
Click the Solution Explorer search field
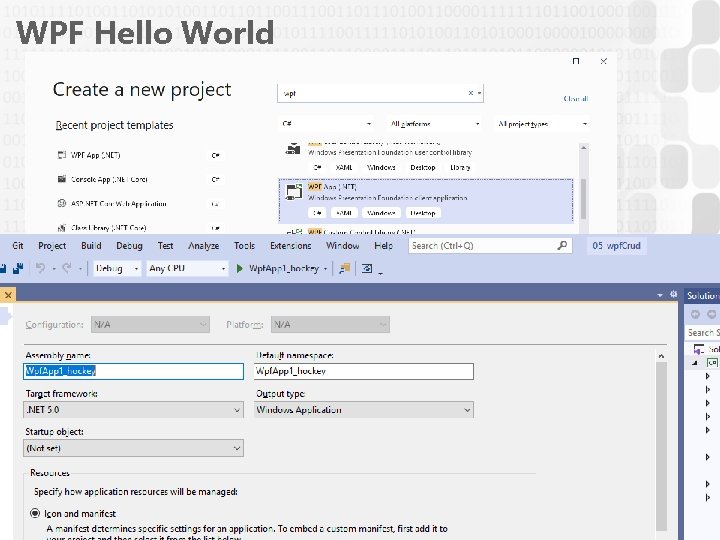pos(703,332)
